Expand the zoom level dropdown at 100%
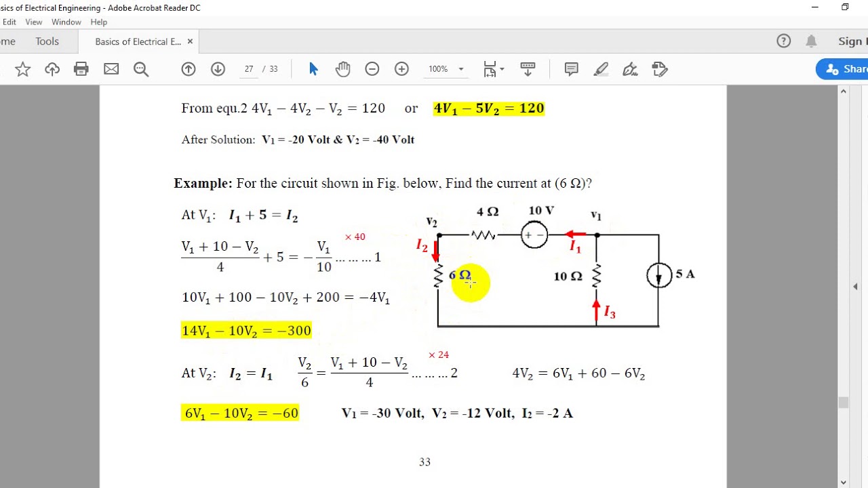The height and width of the screenshot is (488, 868). pos(461,69)
